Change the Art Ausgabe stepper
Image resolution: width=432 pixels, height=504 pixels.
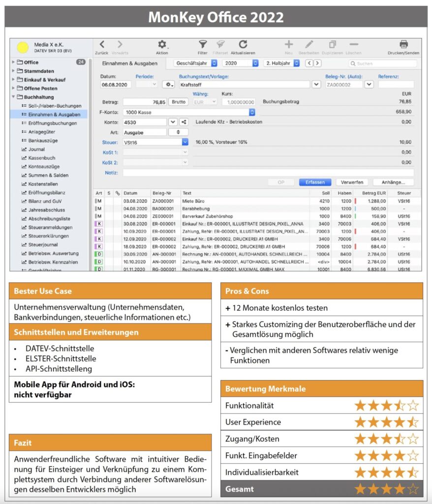click(x=178, y=132)
